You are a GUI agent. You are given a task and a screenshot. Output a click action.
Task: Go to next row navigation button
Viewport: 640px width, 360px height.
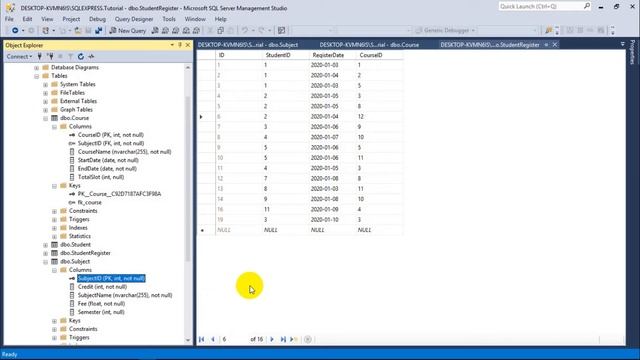pyautogui.click(x=272, y=339)
